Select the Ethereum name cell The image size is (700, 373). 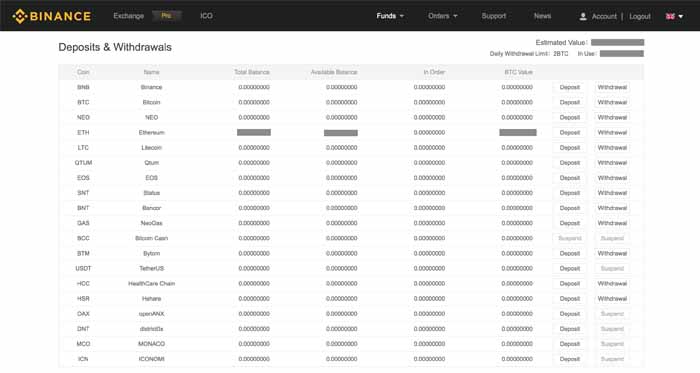coord(151,133)
